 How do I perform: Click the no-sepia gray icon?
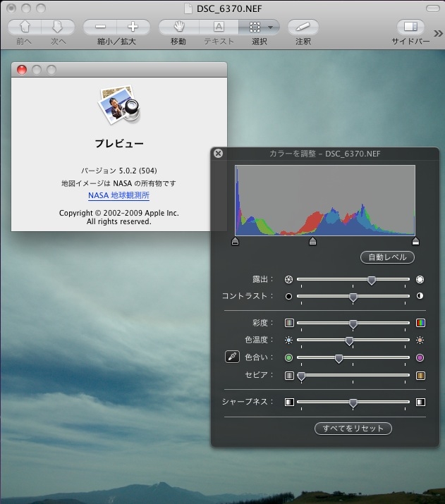point(289,376)
